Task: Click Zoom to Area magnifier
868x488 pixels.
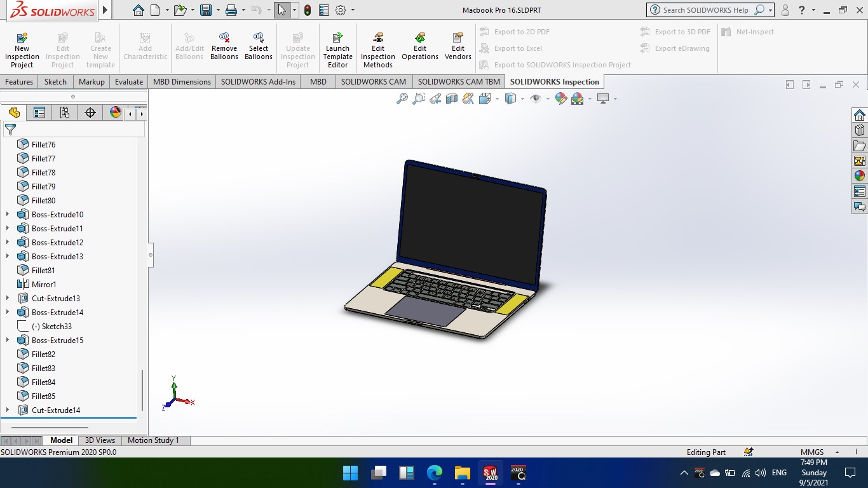Action: point(419,98)
